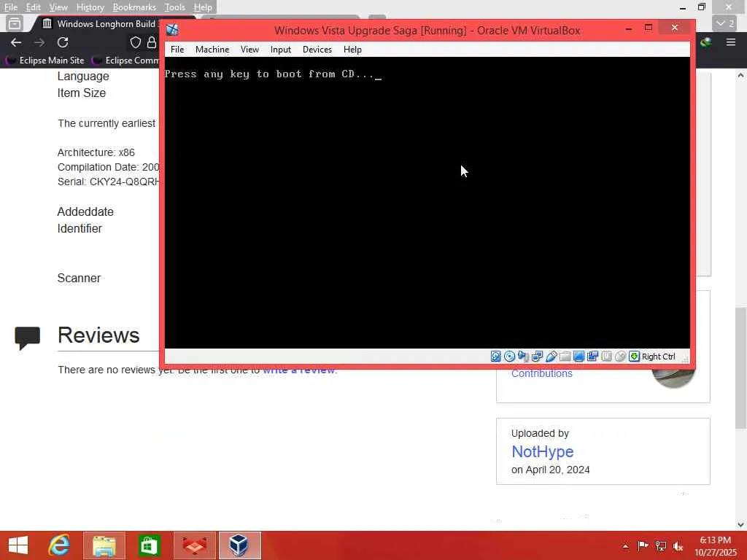Click the Reviews heading
The width and height of the screenshot is (747, 560).
pyautogui.click(x=98, y=335)
